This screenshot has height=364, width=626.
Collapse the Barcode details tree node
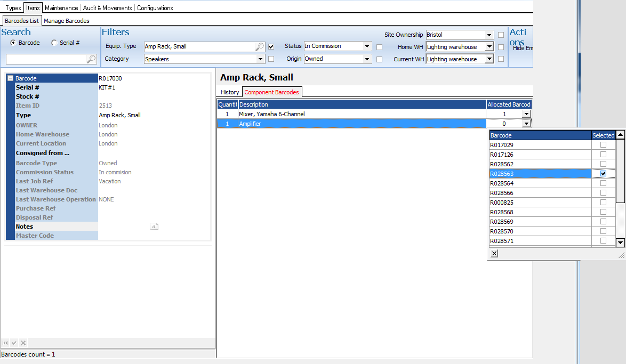pyautogui.click(x=10, y=78)
